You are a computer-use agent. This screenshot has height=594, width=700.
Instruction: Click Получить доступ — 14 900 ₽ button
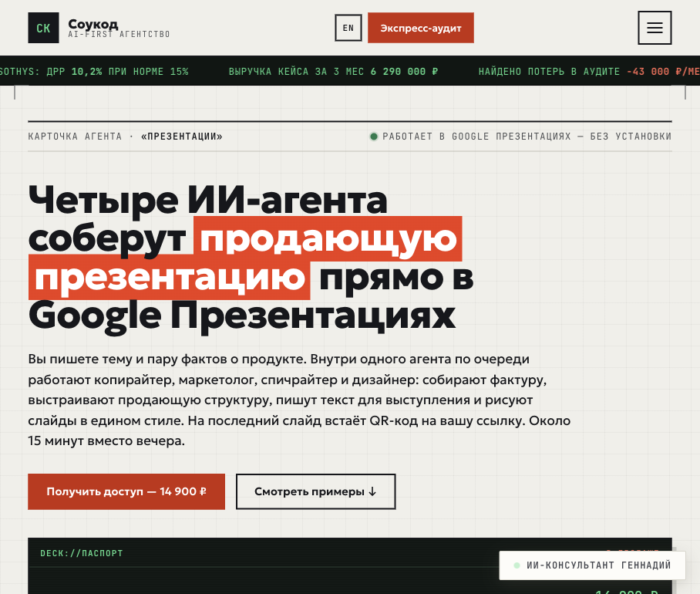126,491
